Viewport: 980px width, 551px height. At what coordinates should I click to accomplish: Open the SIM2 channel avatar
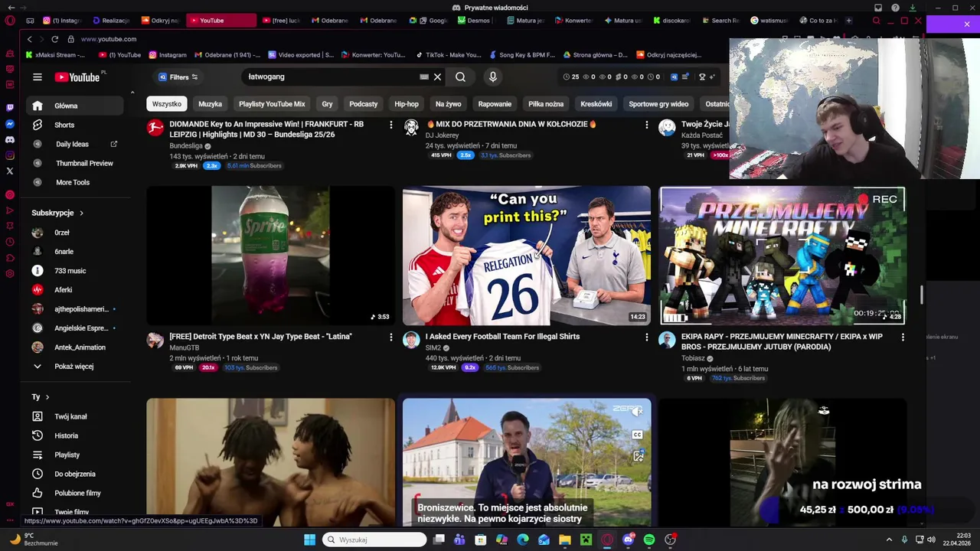tap(411, 340)
